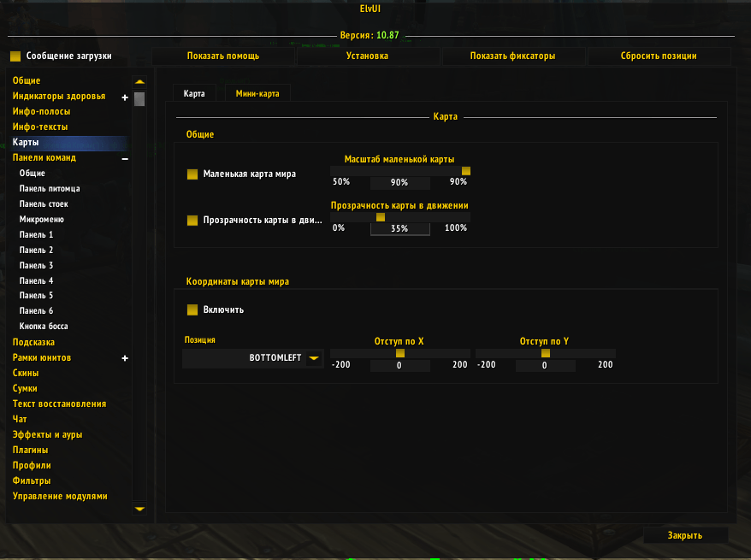
Task: Click the Отступ по X value field
Action: [x=399, y=366]
